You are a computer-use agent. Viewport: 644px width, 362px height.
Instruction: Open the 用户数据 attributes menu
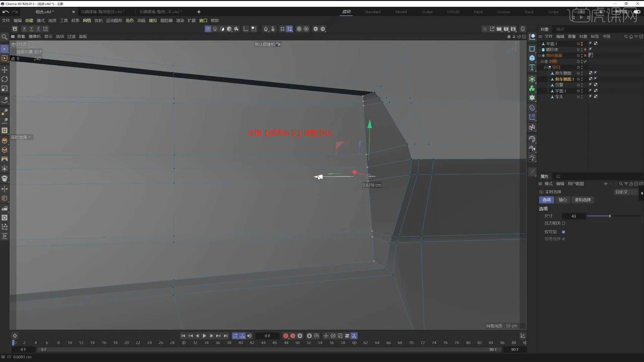pyautogui.click(x=576, y=184)
